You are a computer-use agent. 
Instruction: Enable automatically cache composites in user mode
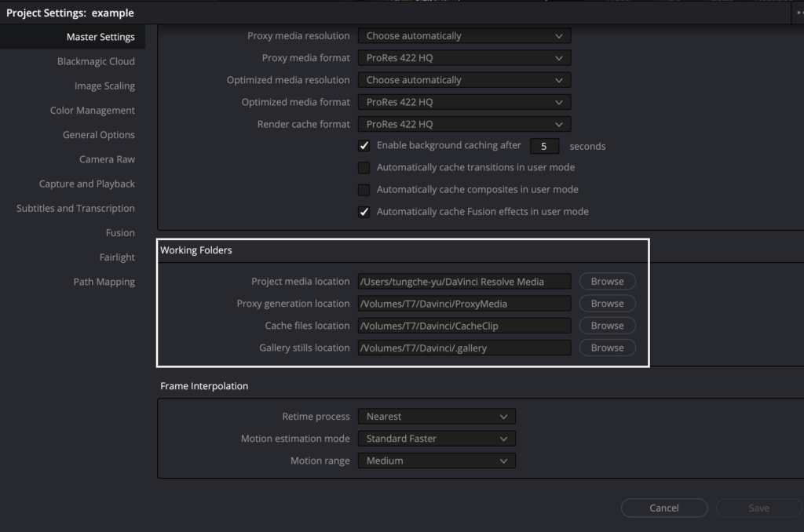364,190
